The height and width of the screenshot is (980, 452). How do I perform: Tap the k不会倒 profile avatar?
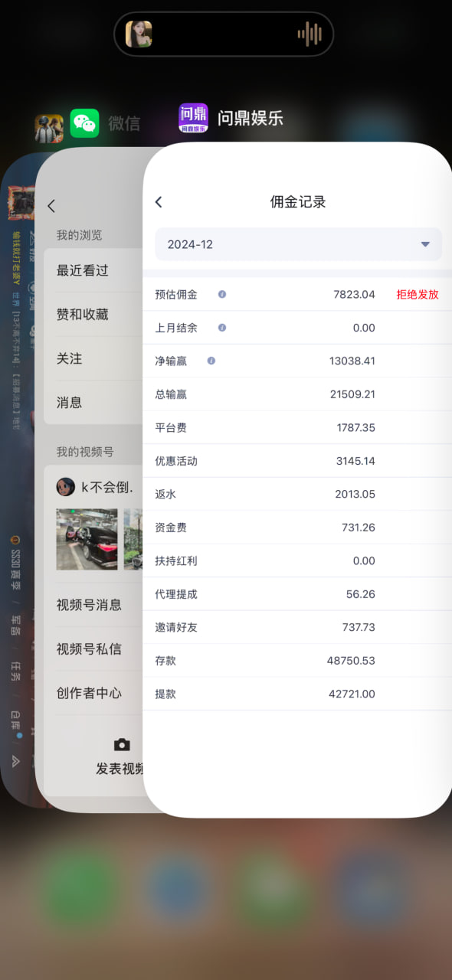66,487
